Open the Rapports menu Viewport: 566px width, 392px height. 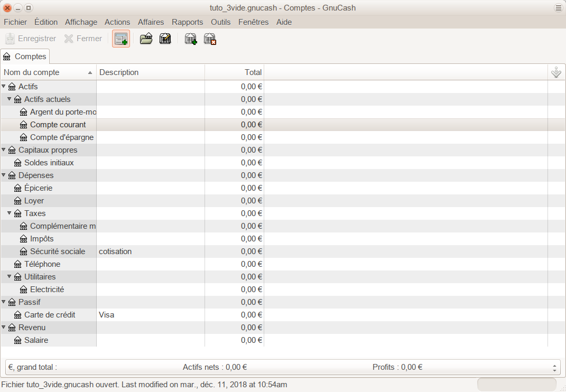[x=187, y=22]
